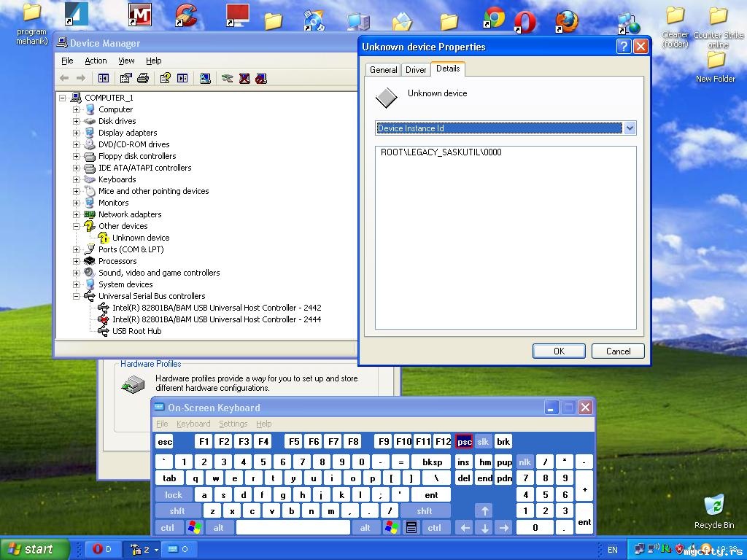This screenshot has height=560, width=747.
Task: Click the psc print screen key
Action: click(x=464, y=441)
